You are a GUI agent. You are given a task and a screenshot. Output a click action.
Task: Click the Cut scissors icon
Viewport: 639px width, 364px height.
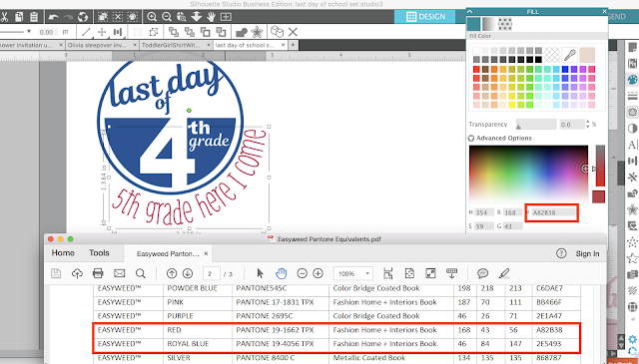click(x=4, y=17)
